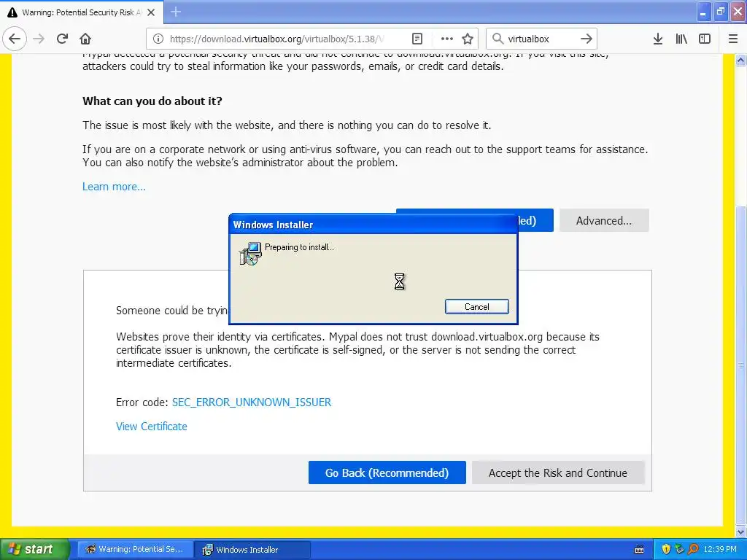Click the on-screen keyboard tray icon
The height and width of the screenshot is (560, 747).
click(x=639, y=550)
